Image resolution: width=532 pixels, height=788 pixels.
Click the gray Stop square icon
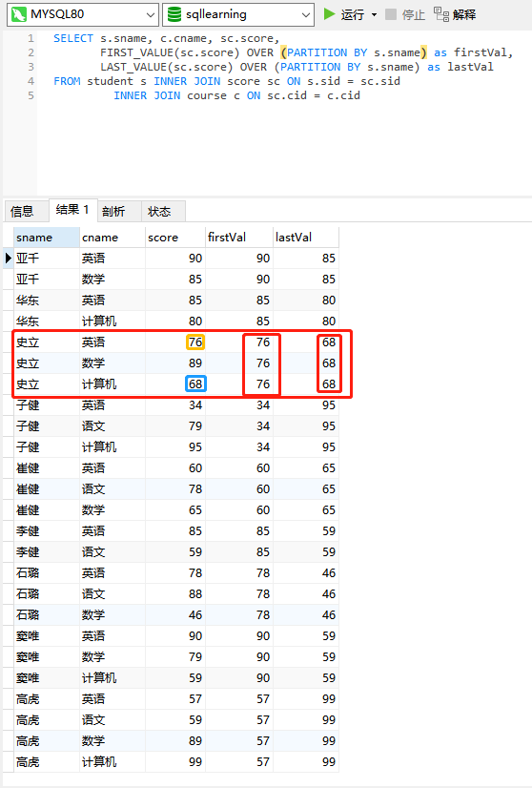pos(391,14)
